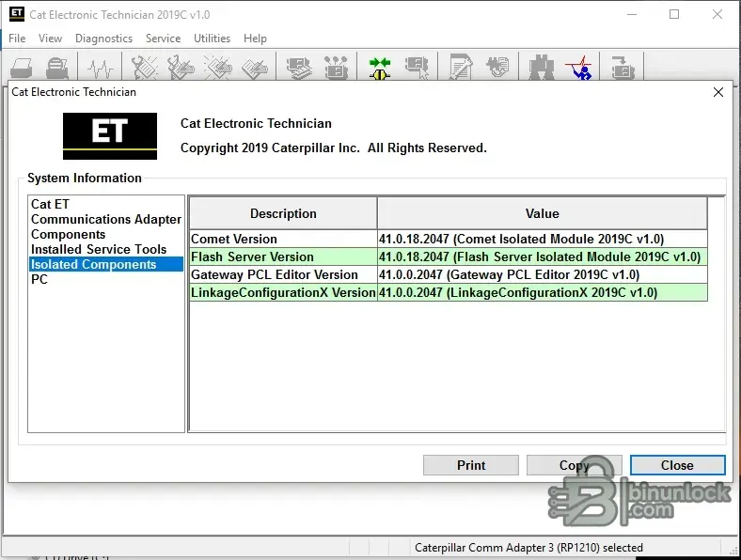741x560 pixels.
Task: Click value 41.0.18.2047 Comet Isolated Module
Action: click(542, 239)
